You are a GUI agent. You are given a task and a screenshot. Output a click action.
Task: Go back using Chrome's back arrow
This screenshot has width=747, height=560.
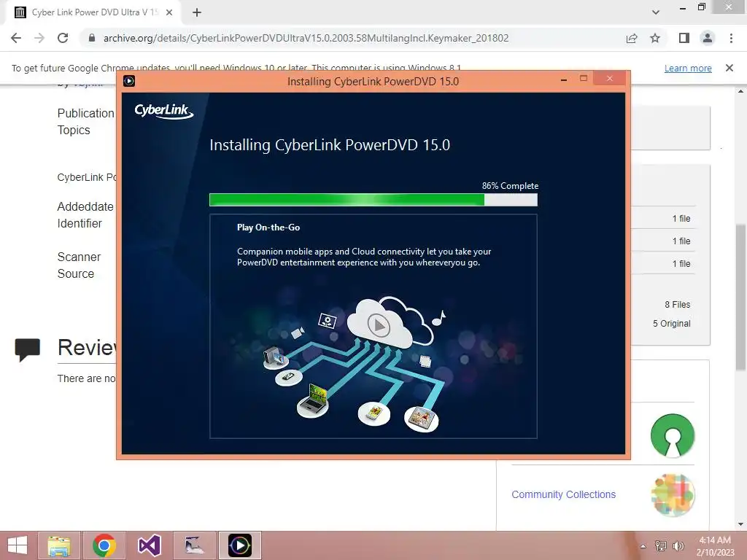point(16,38)
